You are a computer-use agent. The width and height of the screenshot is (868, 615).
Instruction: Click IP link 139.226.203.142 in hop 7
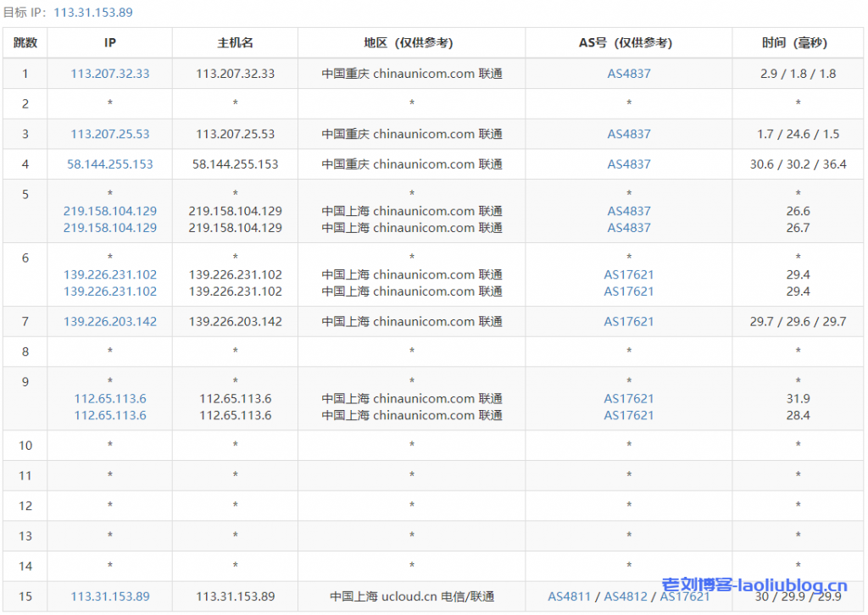tap(110, 322)
